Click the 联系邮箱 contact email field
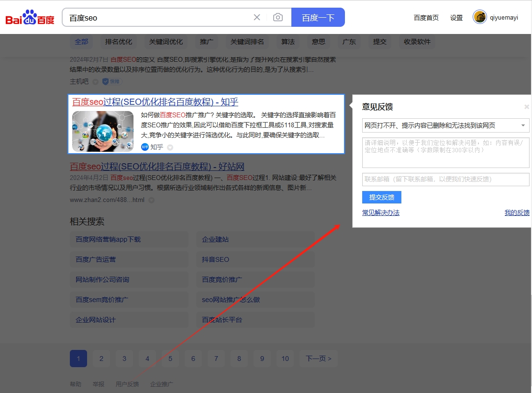Viewport: 532px width, 393px height. click(445, 179)
